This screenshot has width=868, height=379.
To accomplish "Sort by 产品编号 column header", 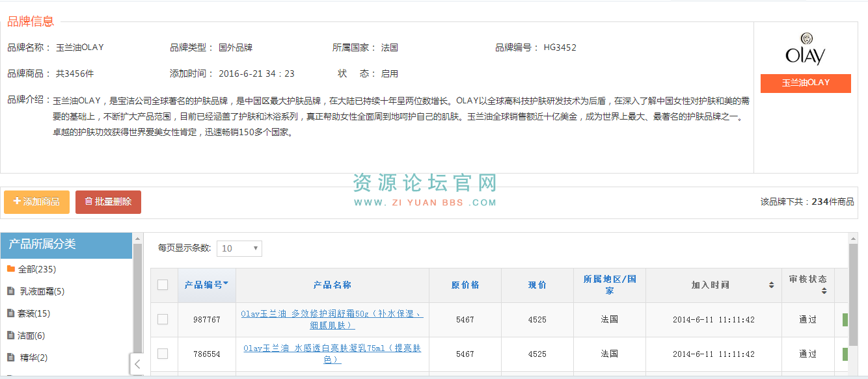I will point(206,285).
